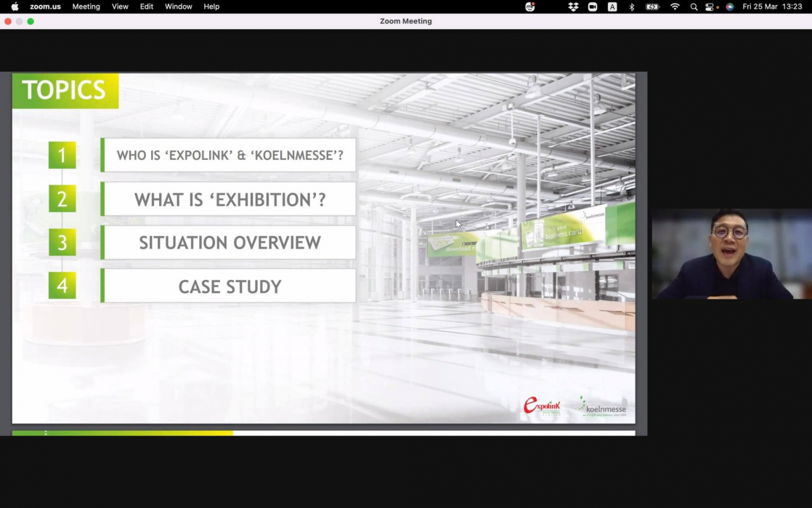The image size is (812, 508).
Task: Open Spotlight search magnifier
Action: tap(694, 7)
